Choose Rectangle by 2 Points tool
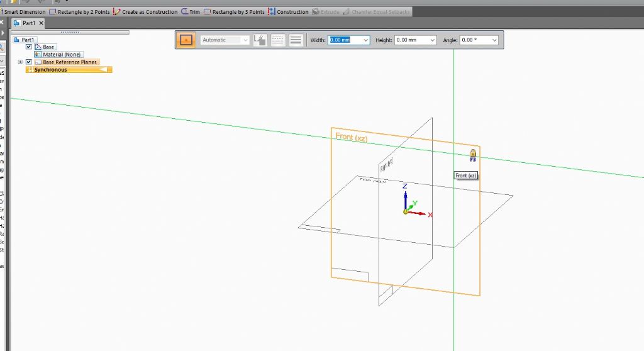This screenshot has width=644, height=351. click(x=80, y=12)
